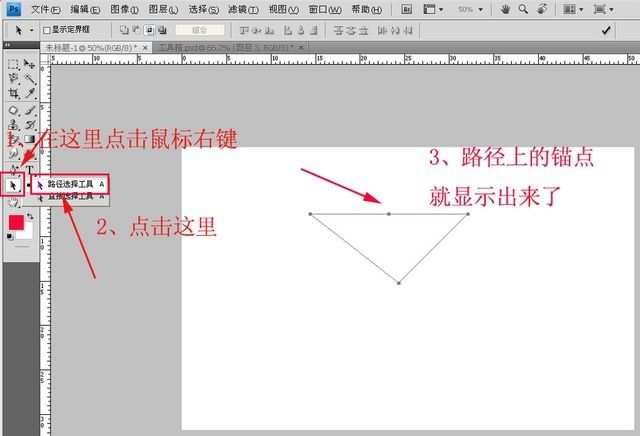Enable the 显示定界框 checkbox
Viewport: 640px width, 436px height.
(x=47, y=30)
